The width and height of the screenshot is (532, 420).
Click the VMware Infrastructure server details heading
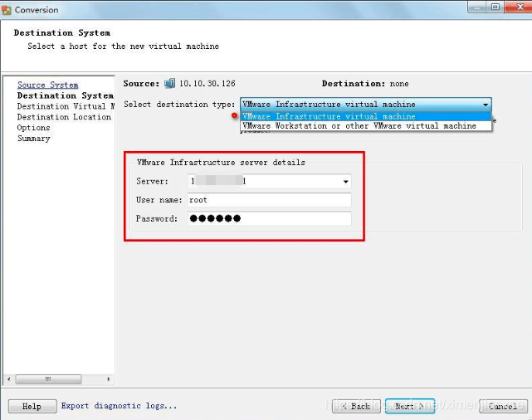221,163
